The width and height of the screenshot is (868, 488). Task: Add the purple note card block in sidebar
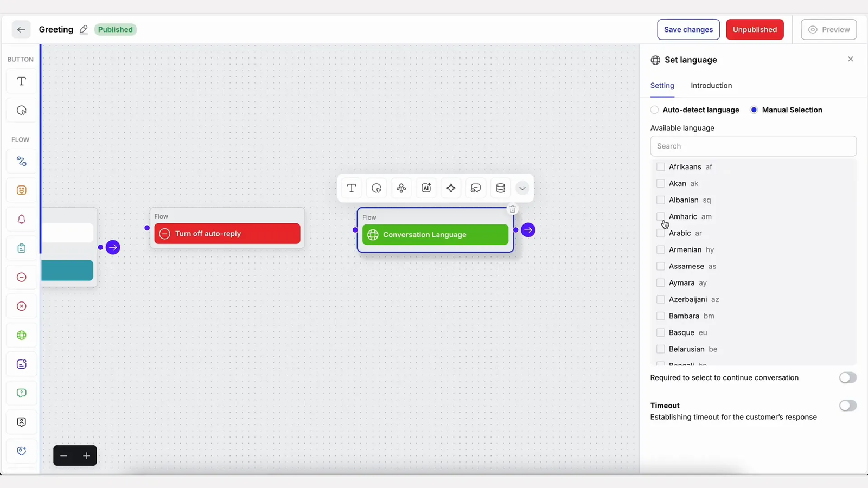pos(22,364)
